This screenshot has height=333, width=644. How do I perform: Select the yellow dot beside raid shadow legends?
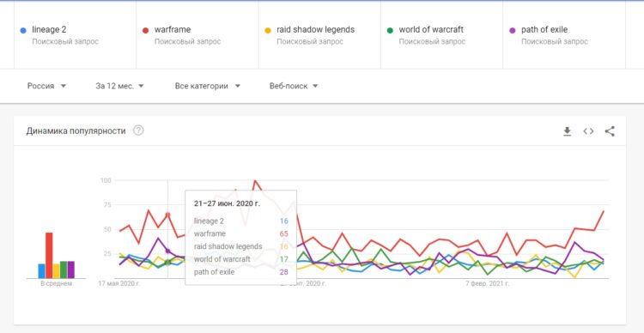point(268,30)
